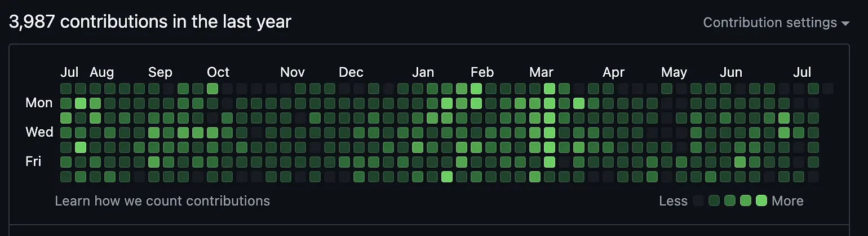Open the Contribution settings dropdown

pos(776,23)
